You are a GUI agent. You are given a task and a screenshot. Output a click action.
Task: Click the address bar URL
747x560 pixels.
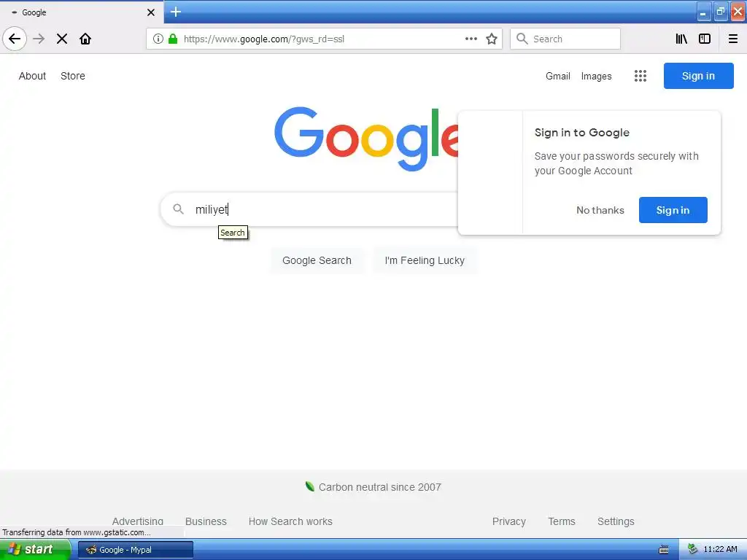point(264,39)
